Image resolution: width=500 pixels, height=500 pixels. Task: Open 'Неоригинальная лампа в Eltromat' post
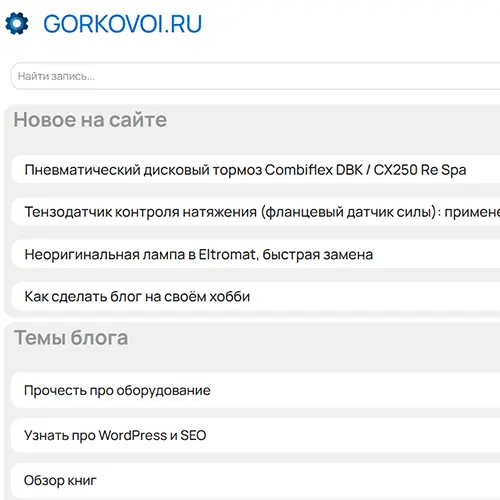pos(256,254)
